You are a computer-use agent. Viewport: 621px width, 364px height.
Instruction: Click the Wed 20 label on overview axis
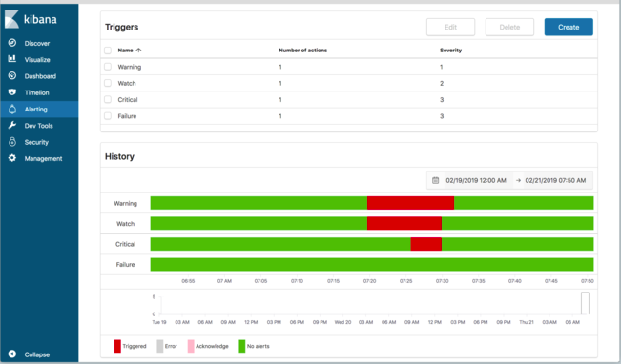click(x=343, y=322)
